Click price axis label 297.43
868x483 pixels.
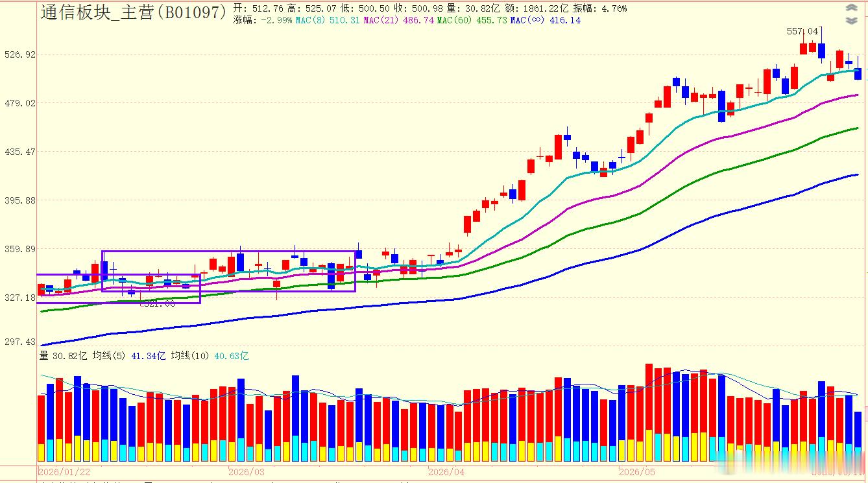point(20,342)
